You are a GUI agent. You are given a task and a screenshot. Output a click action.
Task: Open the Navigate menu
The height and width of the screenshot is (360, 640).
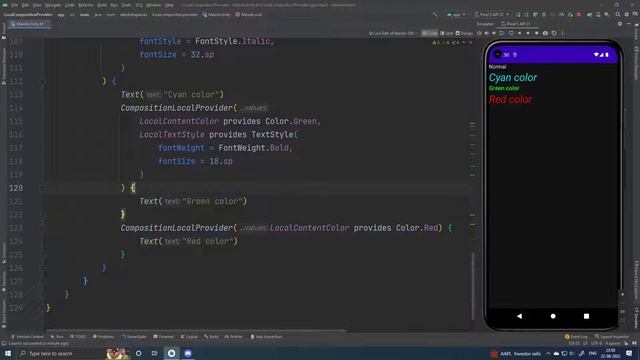coord(53,5)
